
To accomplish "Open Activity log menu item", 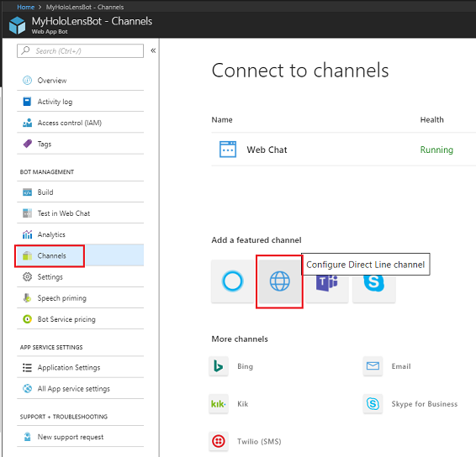I will (x=80, y=102).
